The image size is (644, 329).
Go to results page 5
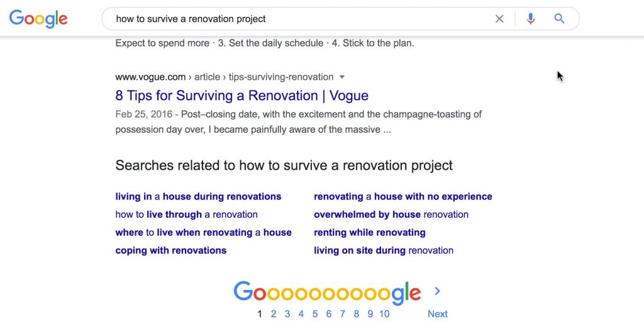click(315, 314)
